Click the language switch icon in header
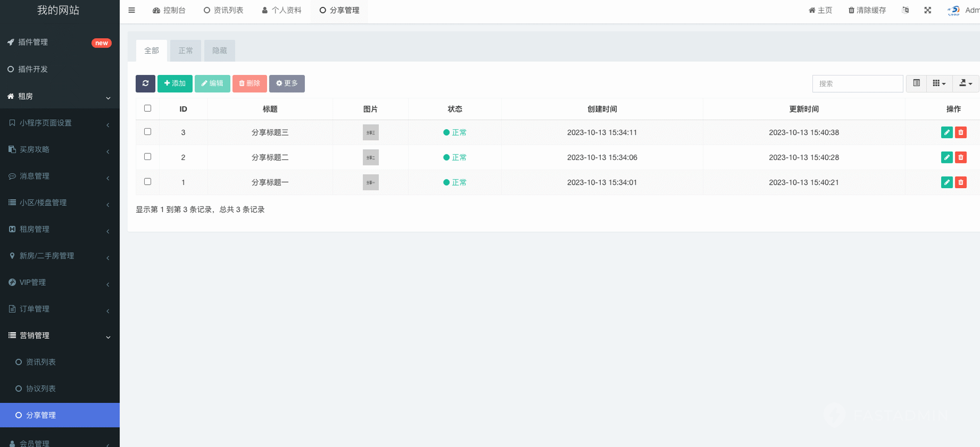Screen dimensions: 980x447 click(x=905, y=10)
